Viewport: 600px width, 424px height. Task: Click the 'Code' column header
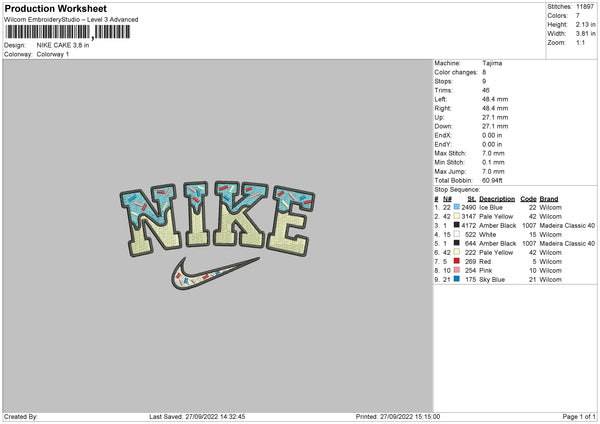[x=528, y=199]
